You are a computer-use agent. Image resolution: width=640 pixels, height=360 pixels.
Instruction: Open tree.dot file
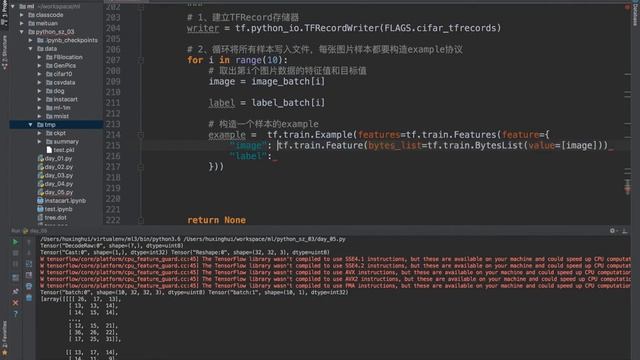pyautogui.click(x=52, y=218)
